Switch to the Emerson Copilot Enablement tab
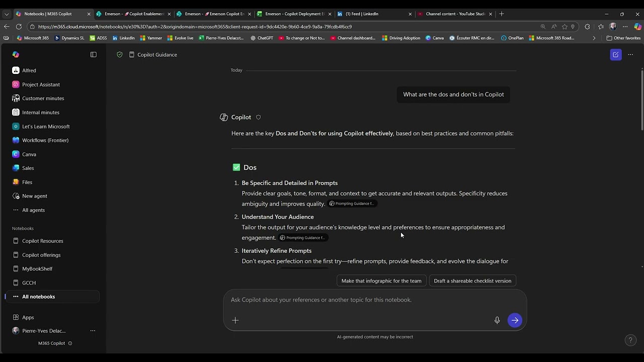 click(x=213, y=14)
